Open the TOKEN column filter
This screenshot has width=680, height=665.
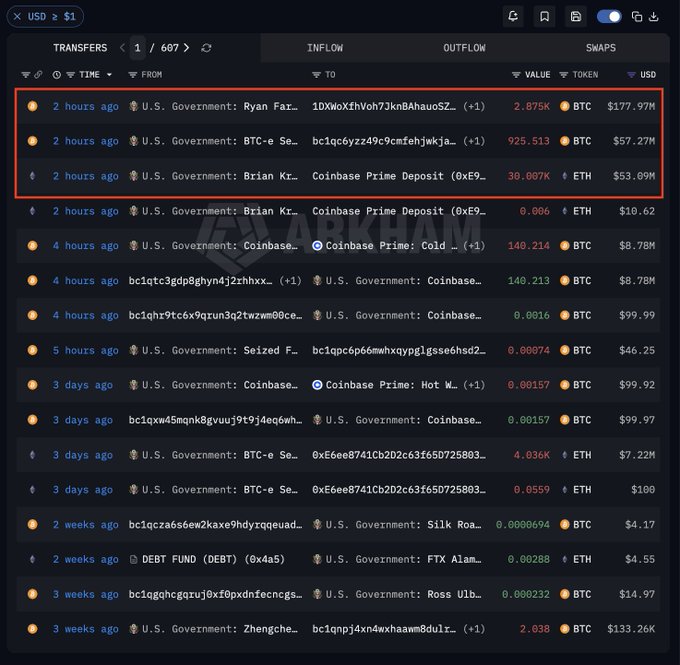click(563, 75)
